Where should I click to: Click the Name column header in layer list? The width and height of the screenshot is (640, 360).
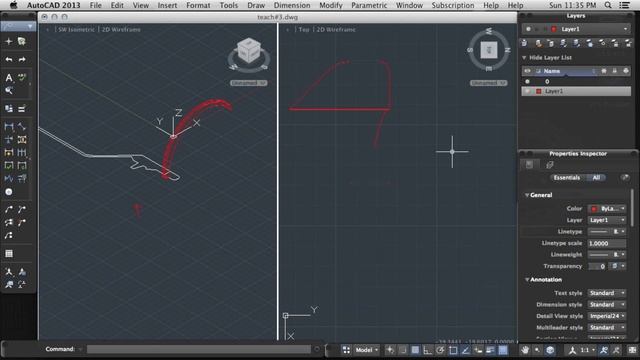pos(552,71)
